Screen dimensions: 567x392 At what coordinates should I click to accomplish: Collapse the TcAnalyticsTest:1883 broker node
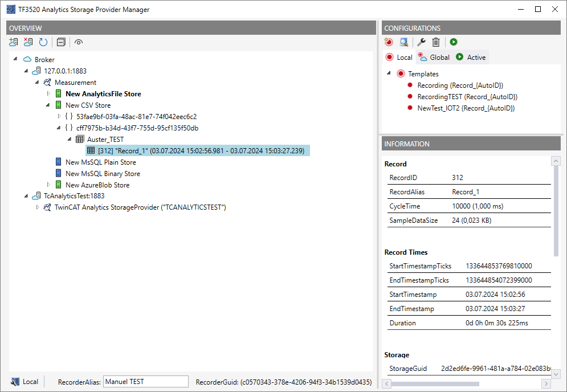[26, 196]
